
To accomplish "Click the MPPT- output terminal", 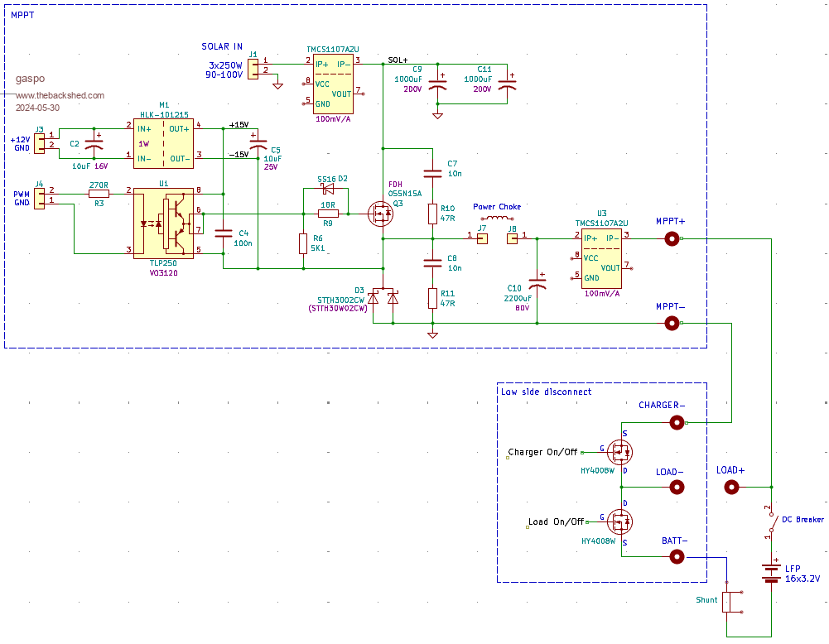I will coord(672,323).
